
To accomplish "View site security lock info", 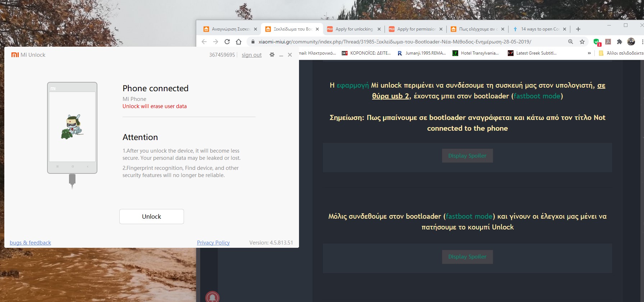I will coord(253,42).
